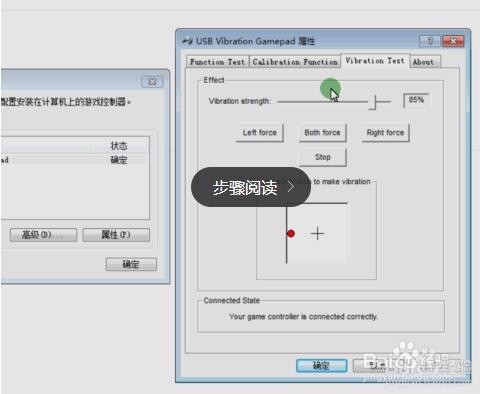Close the game controllers window
Viewport: 480px width, 394px height.
click(x=152, y=82)
